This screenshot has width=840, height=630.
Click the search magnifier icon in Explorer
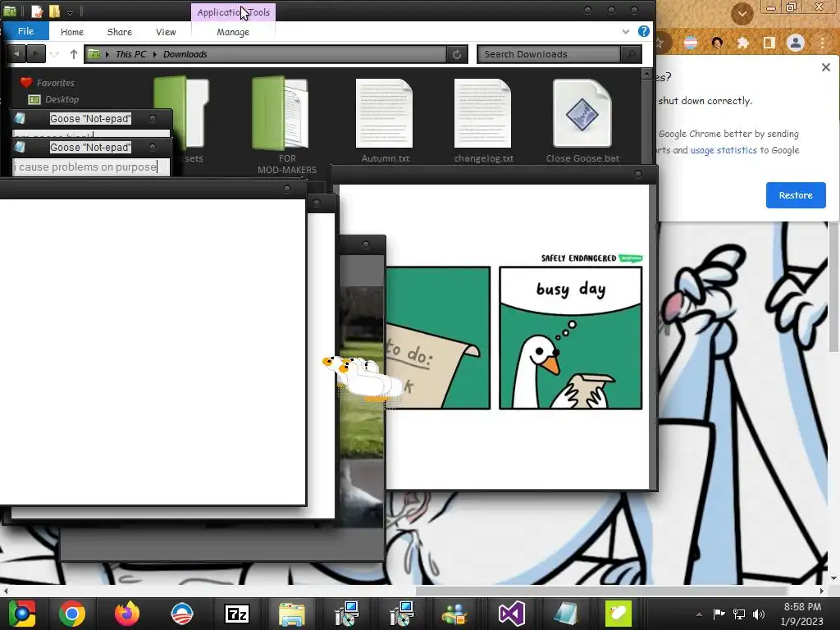(x=631, y=54)
